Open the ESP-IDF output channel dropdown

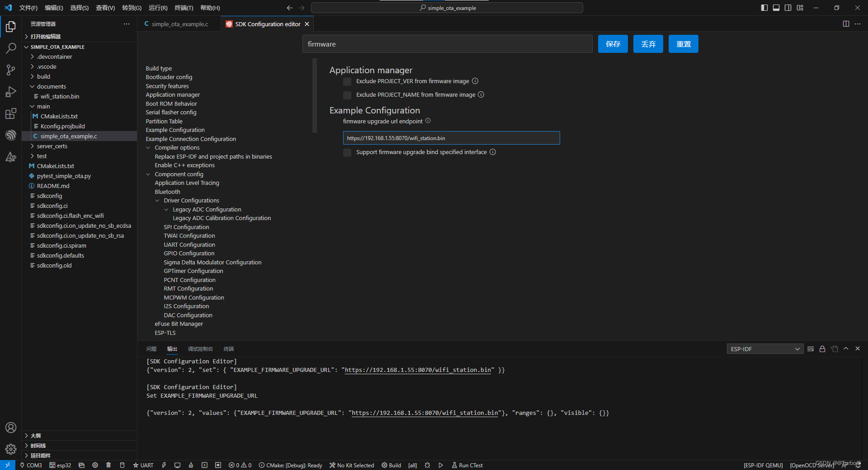(x=765, y=349)
